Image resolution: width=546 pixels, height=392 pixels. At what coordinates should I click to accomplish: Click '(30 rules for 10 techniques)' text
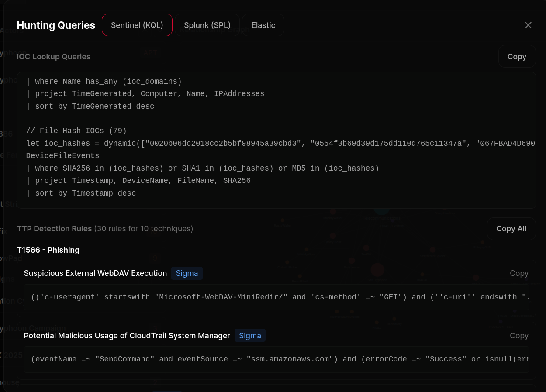[x=144, y=229]
